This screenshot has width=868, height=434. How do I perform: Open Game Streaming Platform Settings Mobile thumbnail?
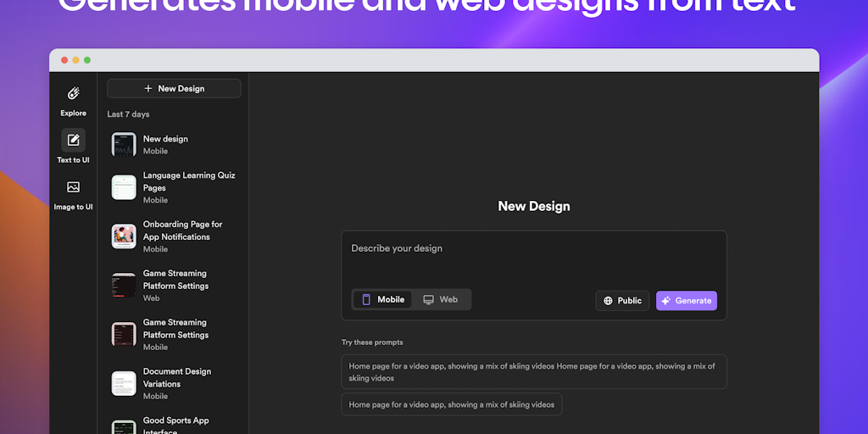(124, 334)
